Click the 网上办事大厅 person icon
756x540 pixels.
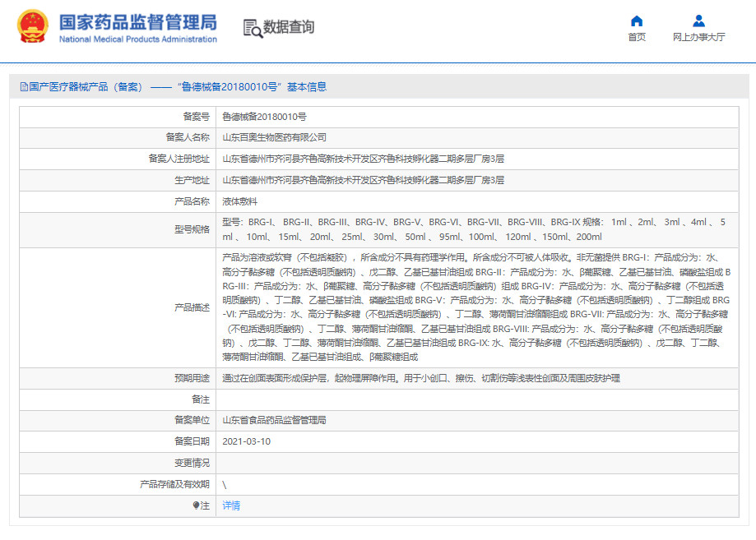[x=698, y=20]
